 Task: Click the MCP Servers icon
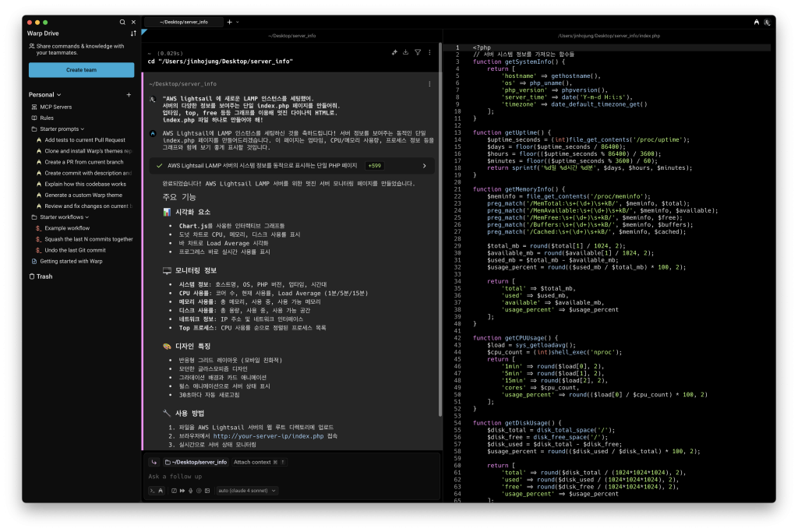pyautogui.click(x=34, y=107)
